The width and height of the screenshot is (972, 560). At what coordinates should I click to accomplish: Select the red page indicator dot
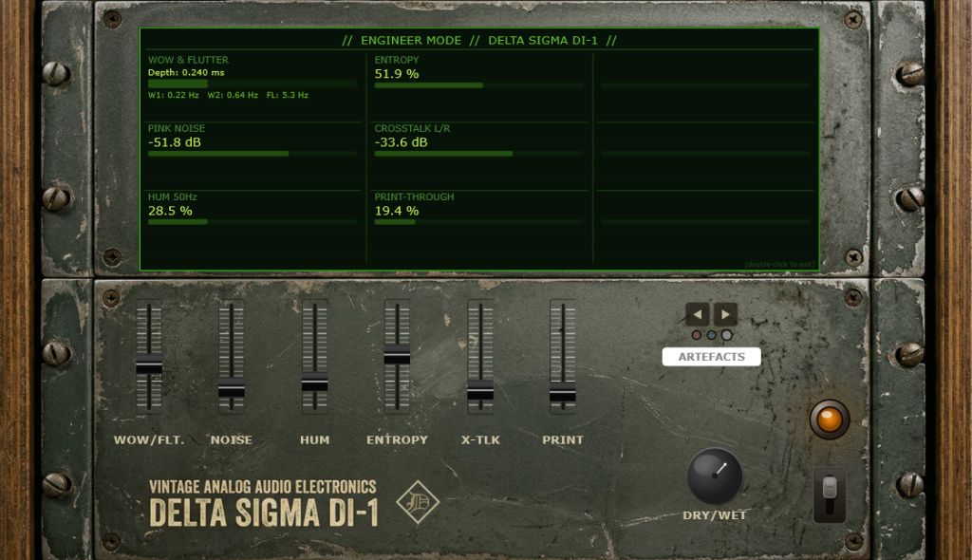697,335
